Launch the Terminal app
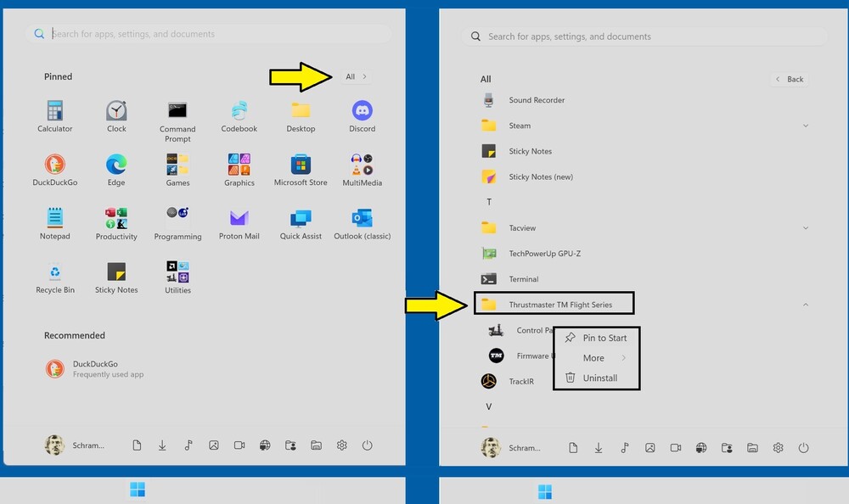Image resolution: width=849 pixels, height=504 pixels. pyautogui.click(x=524, y=278)
